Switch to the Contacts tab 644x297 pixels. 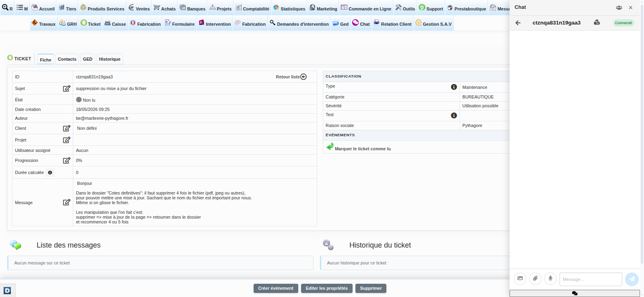pos(67,59)
